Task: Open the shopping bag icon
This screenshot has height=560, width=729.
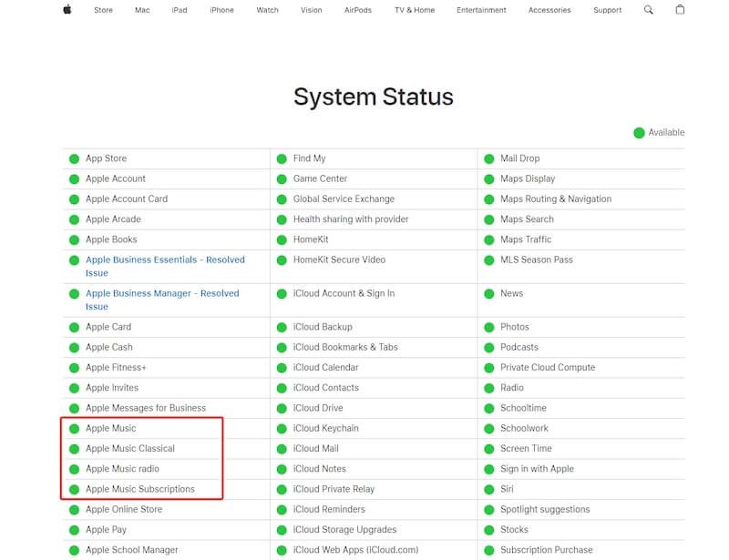Action: [680, 10]
